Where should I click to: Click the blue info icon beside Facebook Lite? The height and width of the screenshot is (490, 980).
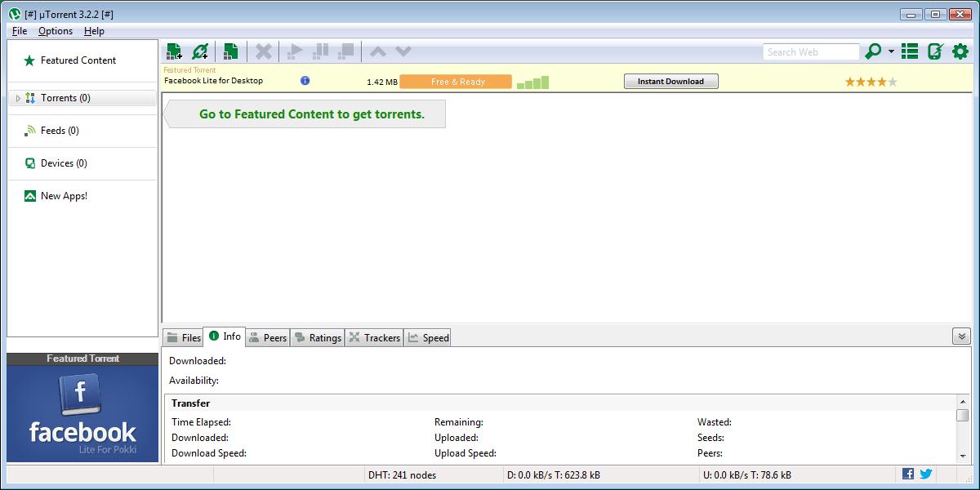(305, 81)
